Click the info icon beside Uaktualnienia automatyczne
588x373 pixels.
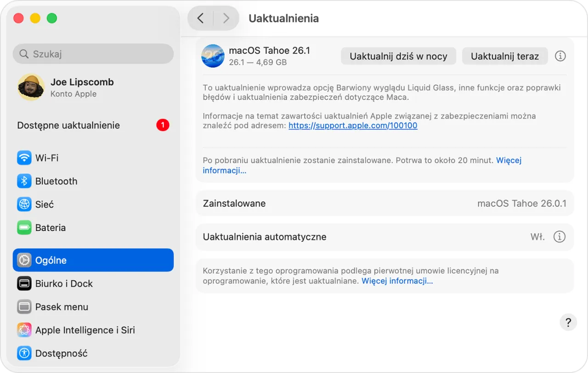[559, 236]
